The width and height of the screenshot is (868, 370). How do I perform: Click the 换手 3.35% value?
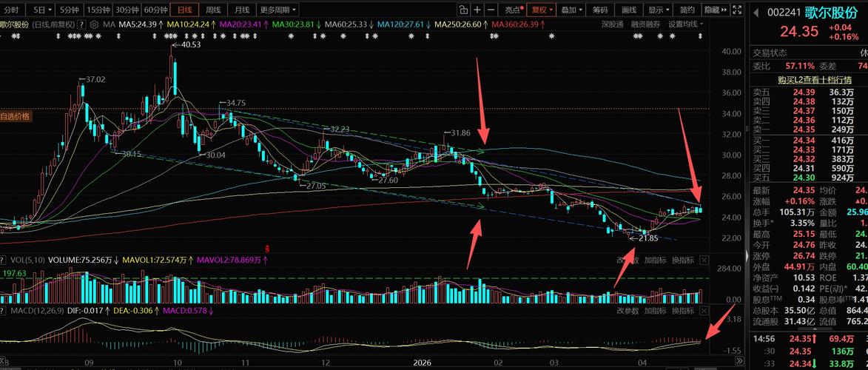click(803, 223)
